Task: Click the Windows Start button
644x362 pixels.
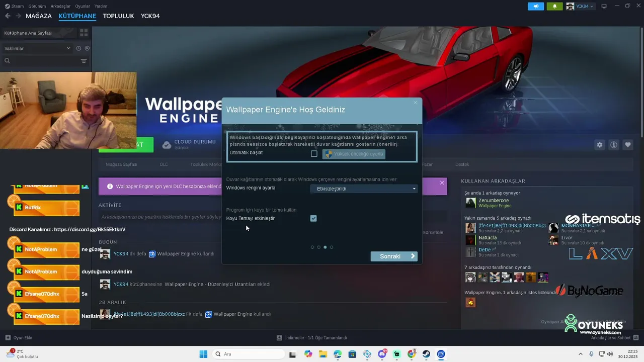Action: coord(203,354)
